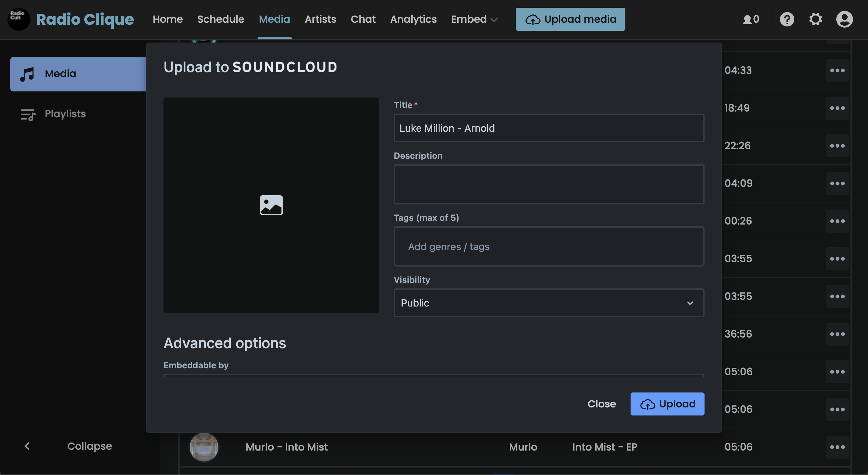Click the help question mark icon
This screenshot has width=868, height=475.
point(787,19)
